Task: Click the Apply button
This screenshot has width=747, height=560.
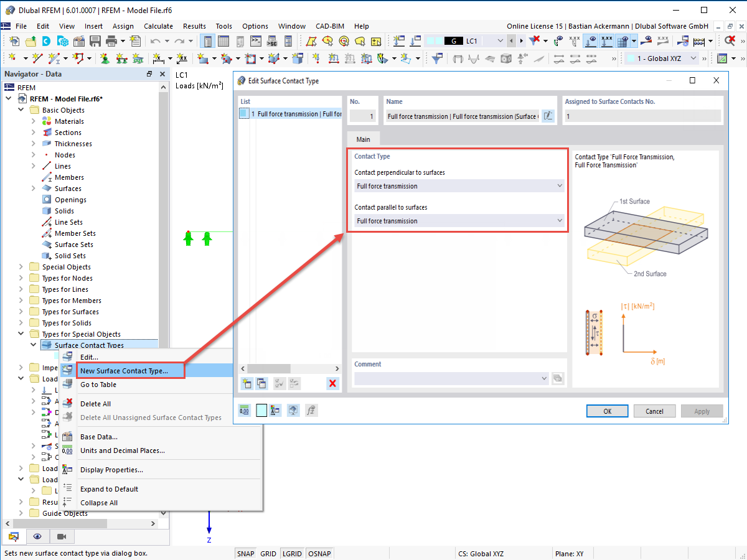Action: click(702, 411)
